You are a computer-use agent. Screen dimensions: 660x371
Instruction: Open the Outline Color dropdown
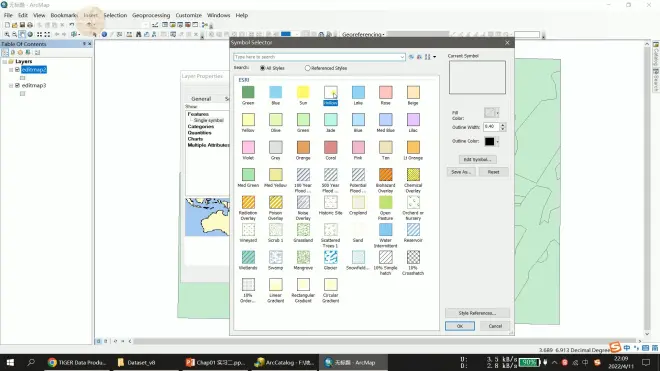[497, 141]
